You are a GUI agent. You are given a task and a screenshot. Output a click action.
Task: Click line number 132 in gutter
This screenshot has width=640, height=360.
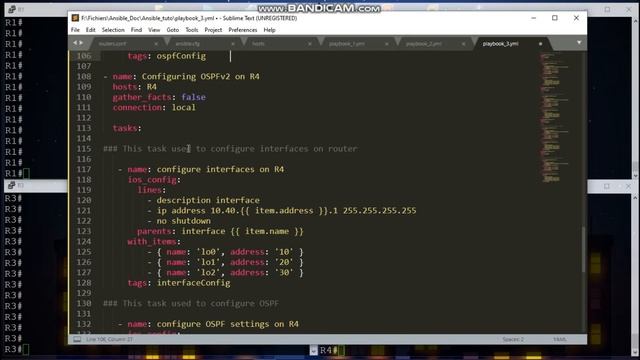click(84, 324)
